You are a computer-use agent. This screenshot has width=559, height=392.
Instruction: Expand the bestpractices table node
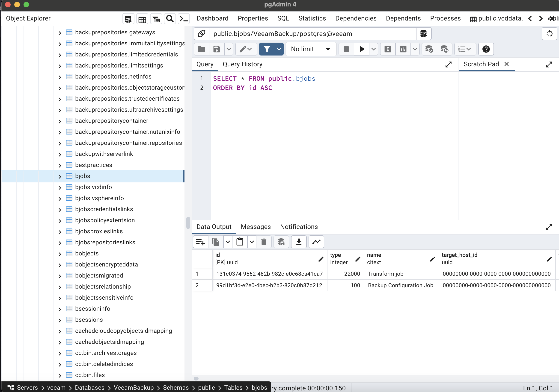tap(60, 165)
